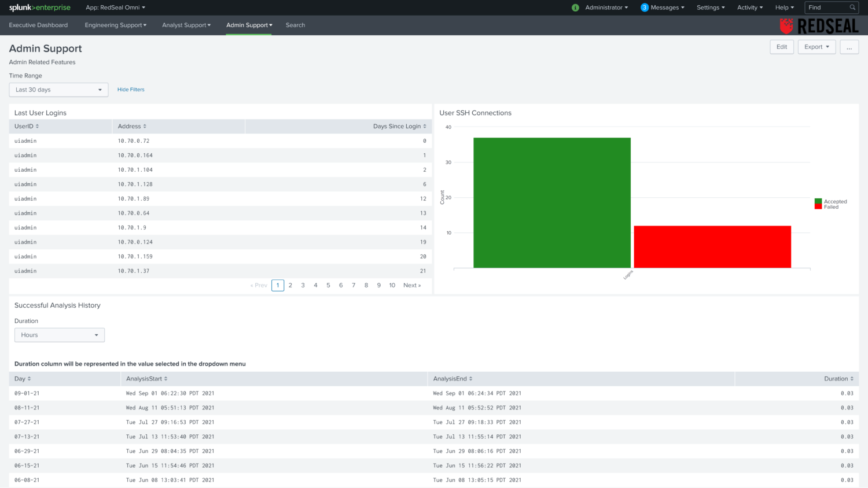Go to page 2 of Last User Logins
Screen dimensions: 868x488
coord(290,285)
